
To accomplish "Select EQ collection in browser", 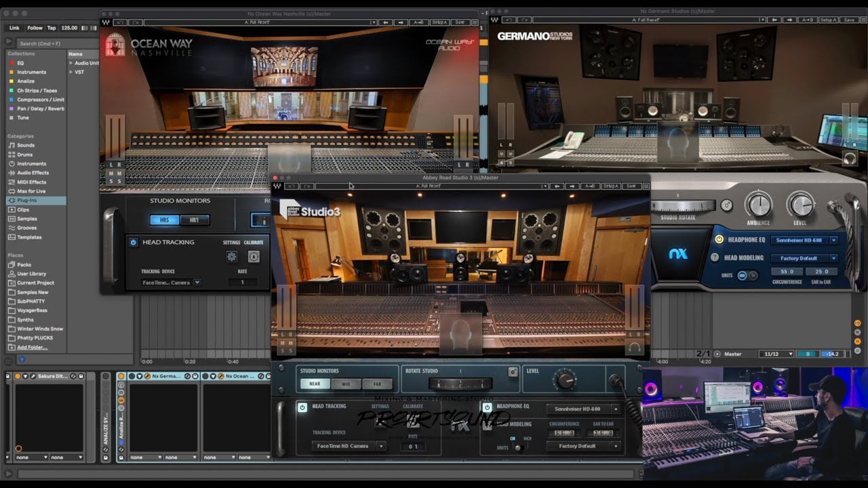I will [20, 63].
